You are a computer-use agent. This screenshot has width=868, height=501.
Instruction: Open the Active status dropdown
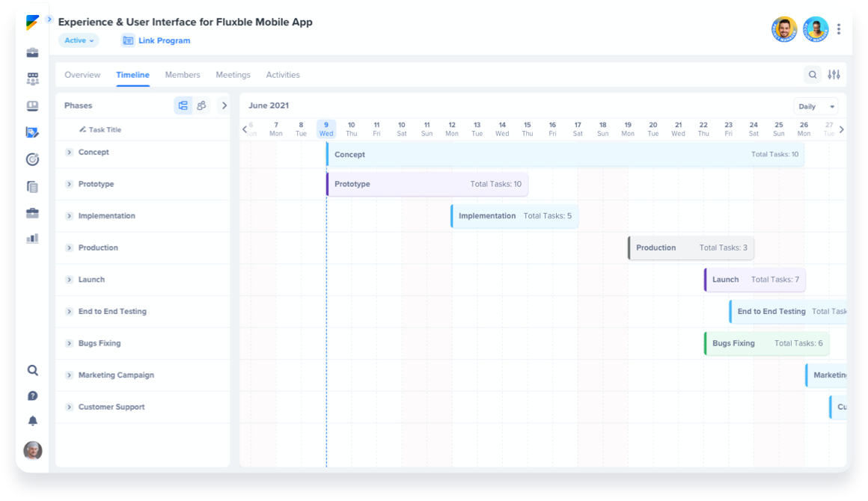pyautogui.click(x=79, y=40)
